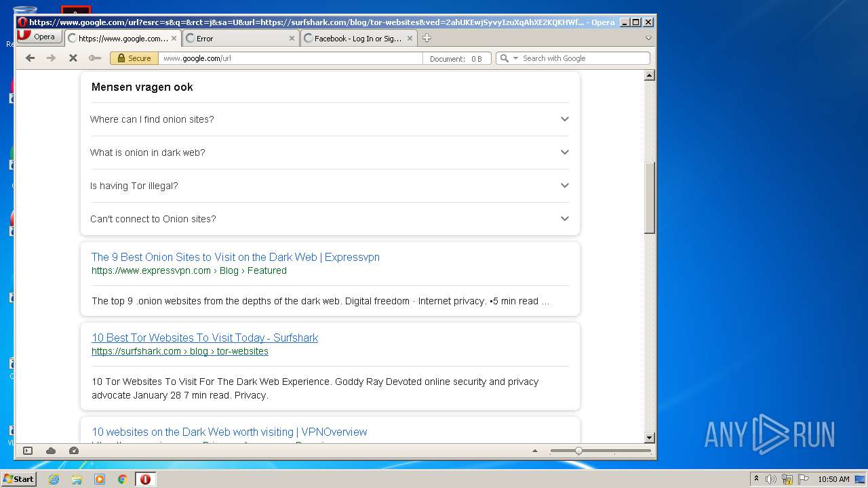Screen dimensions: 868x488
Task: Launch Google Chrome from taskbar
Action: (x=123, y=479)
